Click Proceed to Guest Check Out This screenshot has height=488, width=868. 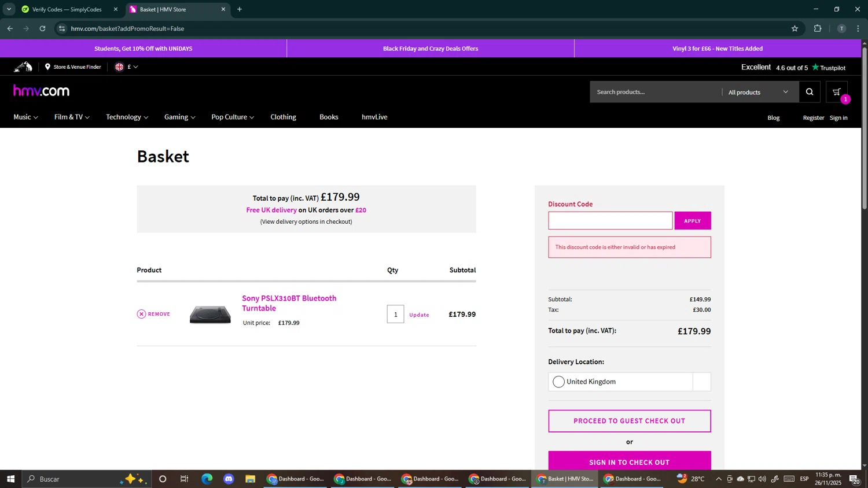point(629,421)
